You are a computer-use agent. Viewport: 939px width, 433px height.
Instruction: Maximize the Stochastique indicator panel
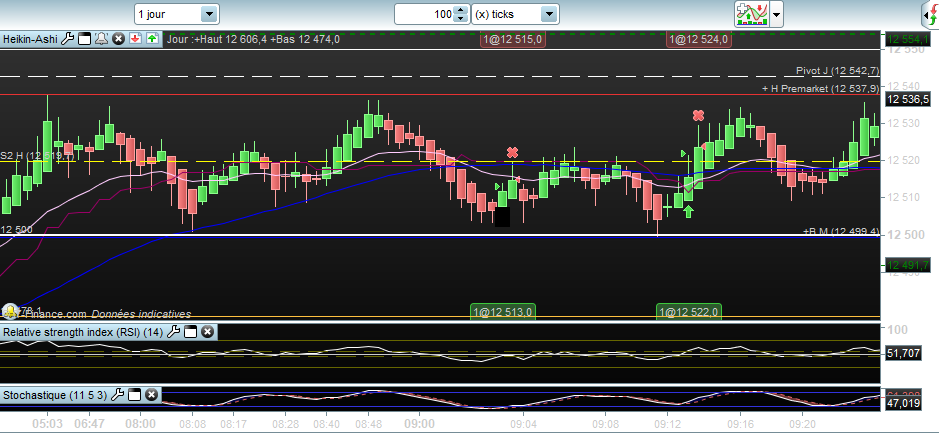134,395
